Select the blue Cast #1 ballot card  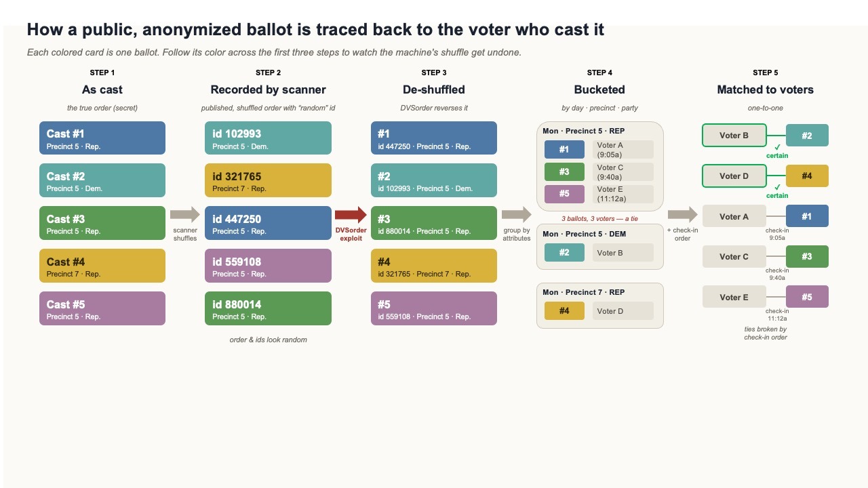[x=102, y=138]
